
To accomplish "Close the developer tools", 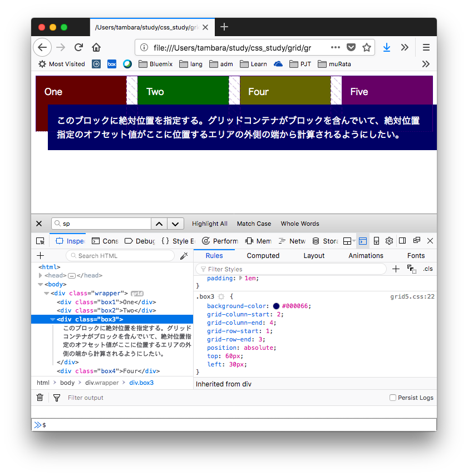I will point(430,241).
